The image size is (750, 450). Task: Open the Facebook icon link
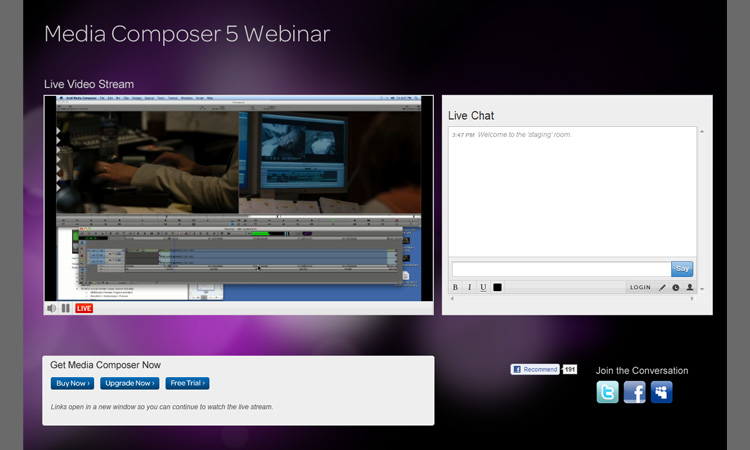click(x=635, y=392)
